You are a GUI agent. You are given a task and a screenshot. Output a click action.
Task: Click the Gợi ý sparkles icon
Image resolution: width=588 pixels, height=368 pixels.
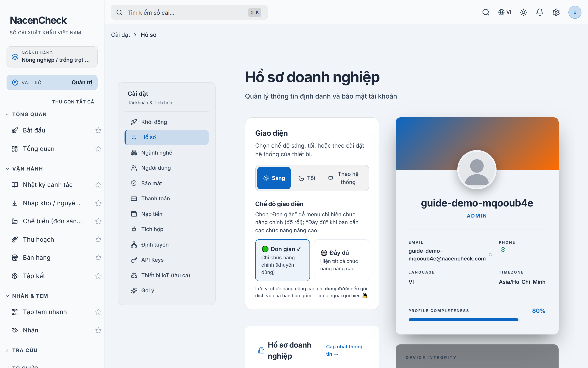pos(134,291)
